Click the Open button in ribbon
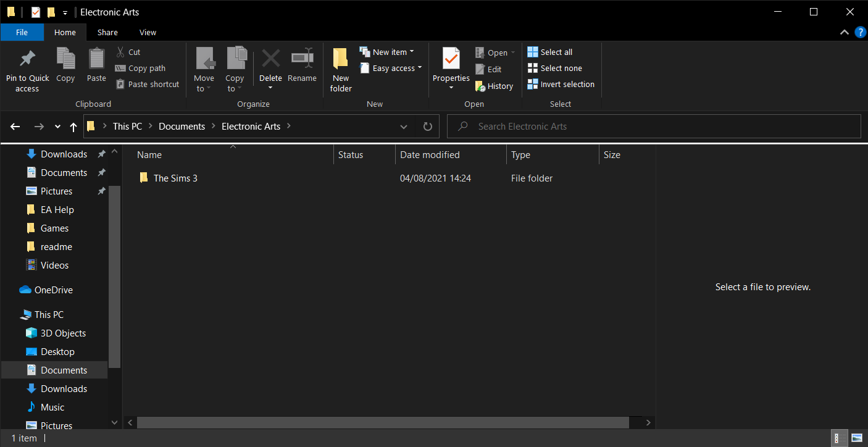The image size is (868, 447). pos(495,53)
